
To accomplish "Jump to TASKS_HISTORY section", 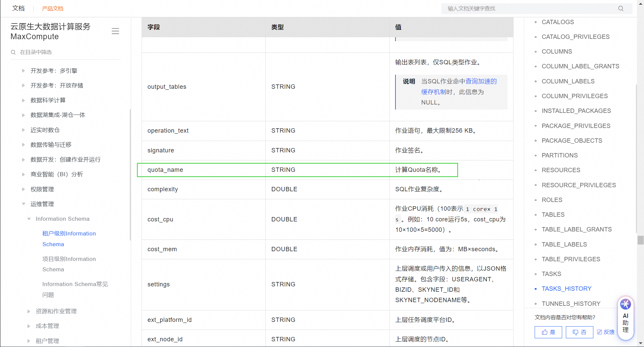I will (567, 289).
